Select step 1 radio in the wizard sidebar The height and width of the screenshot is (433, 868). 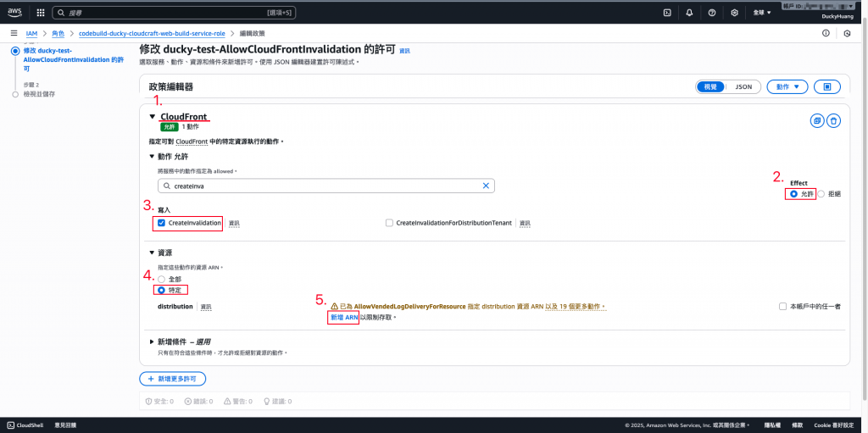pyautogui.click(x=15, y=50)
